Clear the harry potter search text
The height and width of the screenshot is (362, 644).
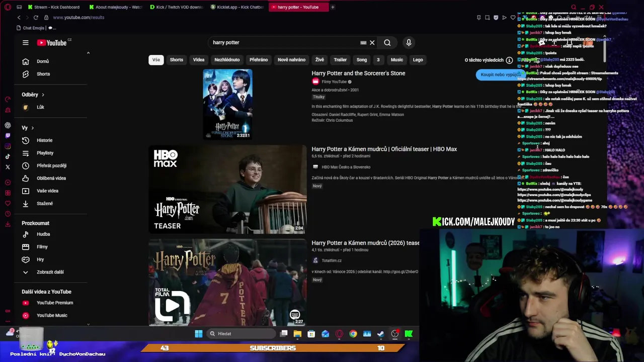click(372, 43)
